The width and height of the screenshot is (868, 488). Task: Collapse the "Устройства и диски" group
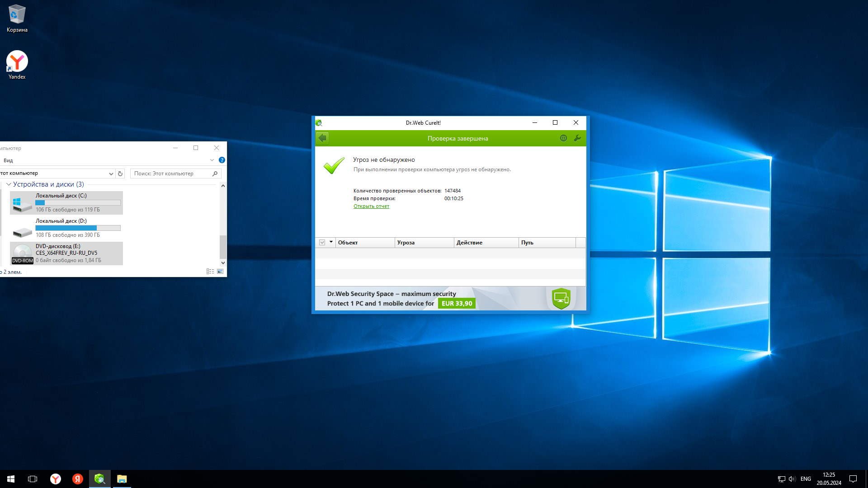(x=9, y=184)
